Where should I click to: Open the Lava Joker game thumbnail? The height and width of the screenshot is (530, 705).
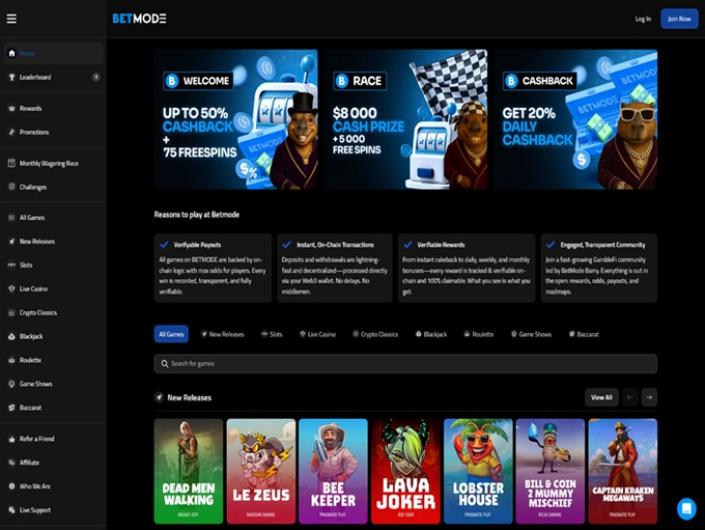[405, 471]
